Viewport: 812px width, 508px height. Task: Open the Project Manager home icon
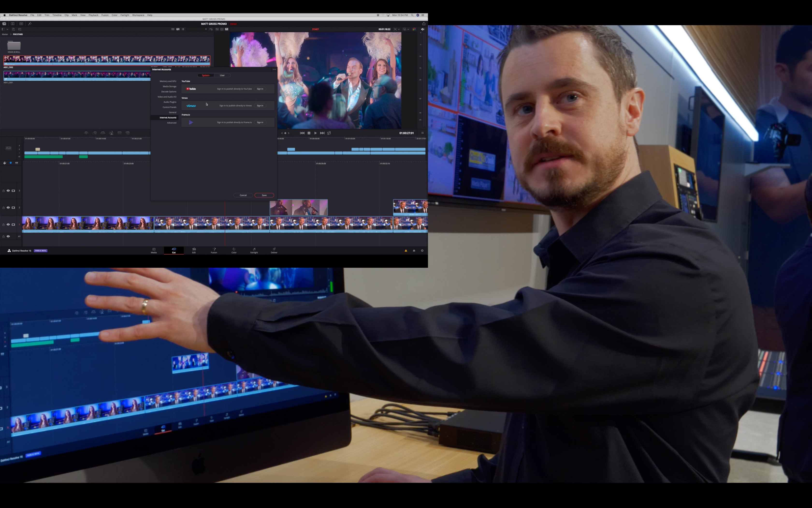coord(414,251)
